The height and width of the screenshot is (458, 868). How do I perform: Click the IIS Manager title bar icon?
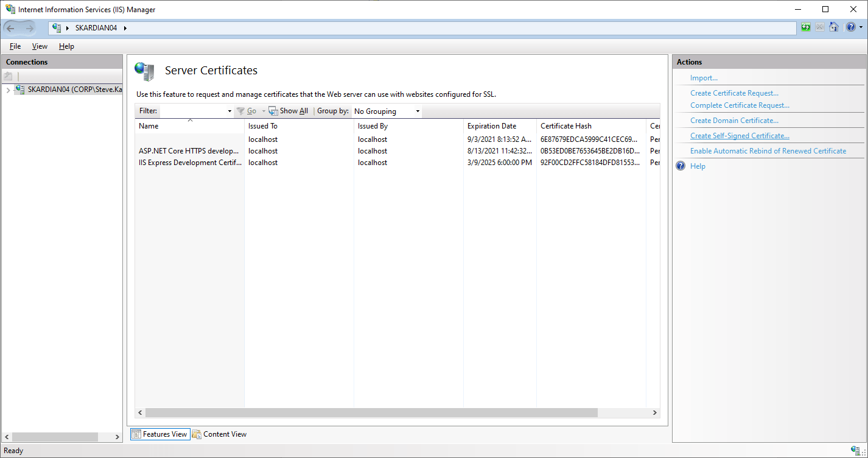coord(11,9)
